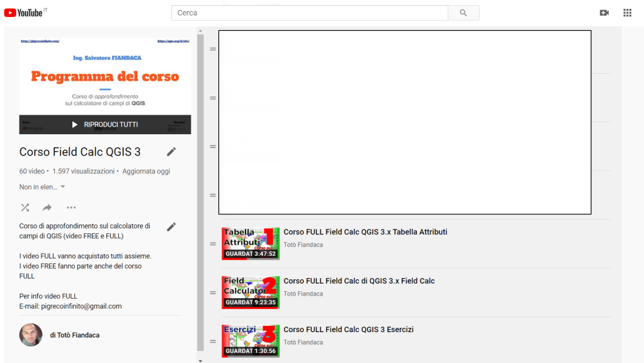The height and width of the screenshot is (363, 644).
Task: Open the Tabella Attributi video title
Action: coord(365,232)
